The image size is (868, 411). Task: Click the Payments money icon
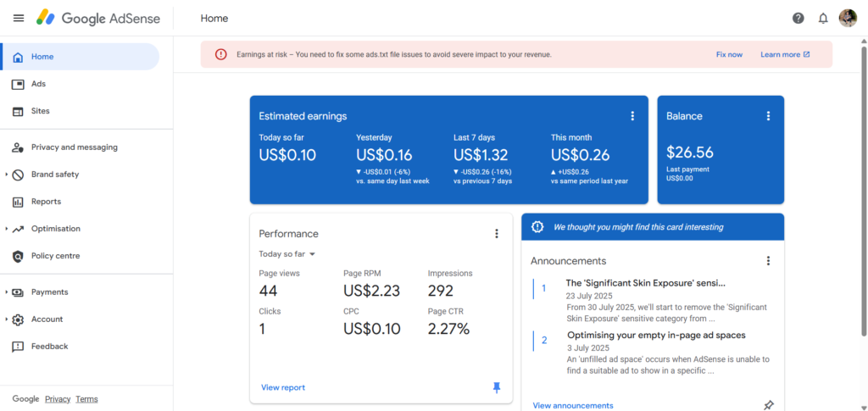click(x=18, y=292)
